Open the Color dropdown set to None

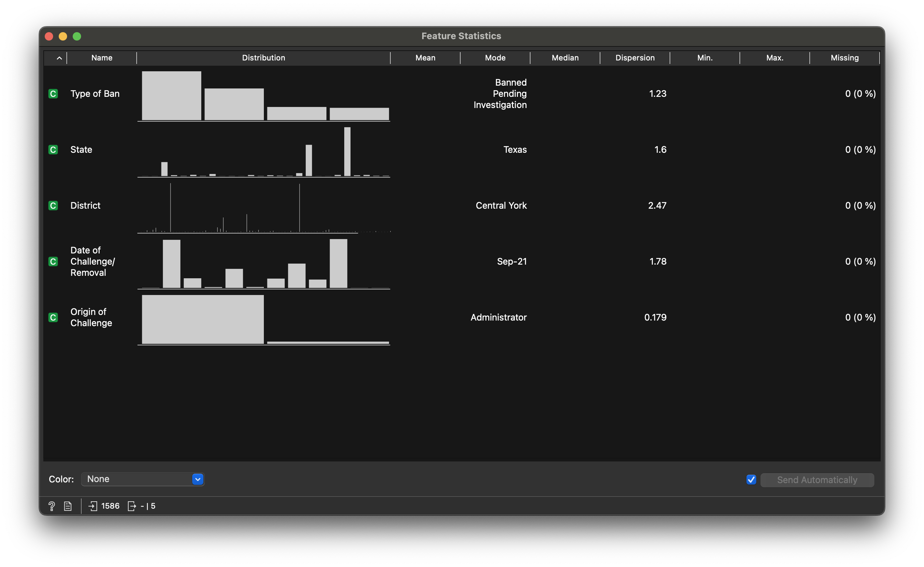coord(143,479)
